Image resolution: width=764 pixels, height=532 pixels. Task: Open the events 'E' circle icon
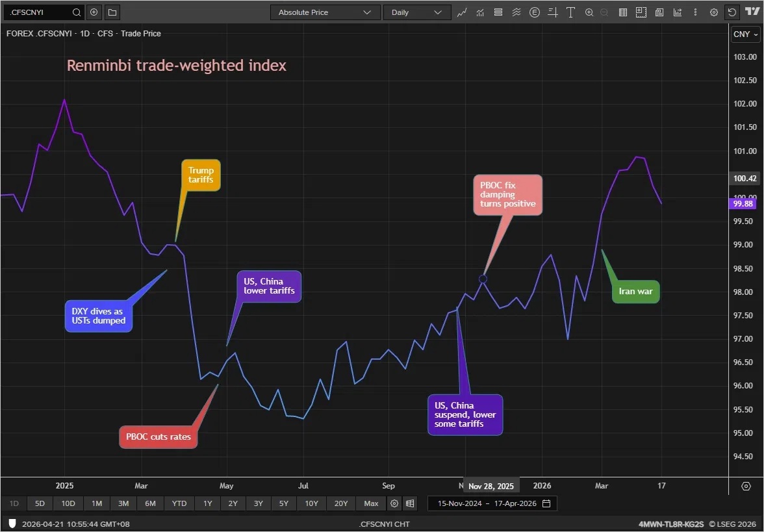[535, 12]
